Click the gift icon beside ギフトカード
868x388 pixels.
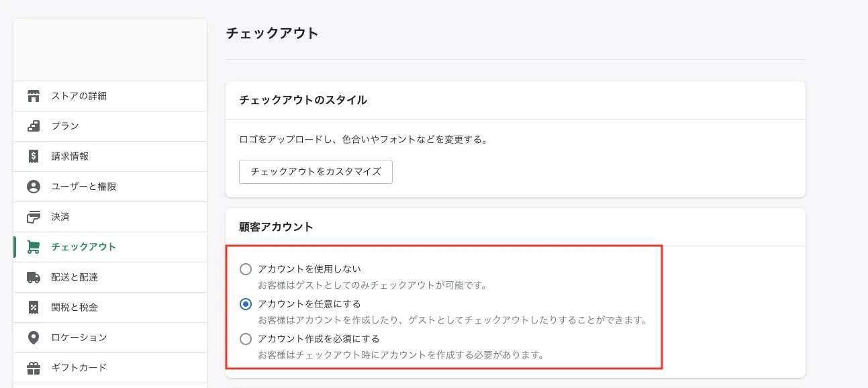tap(34, 368)
